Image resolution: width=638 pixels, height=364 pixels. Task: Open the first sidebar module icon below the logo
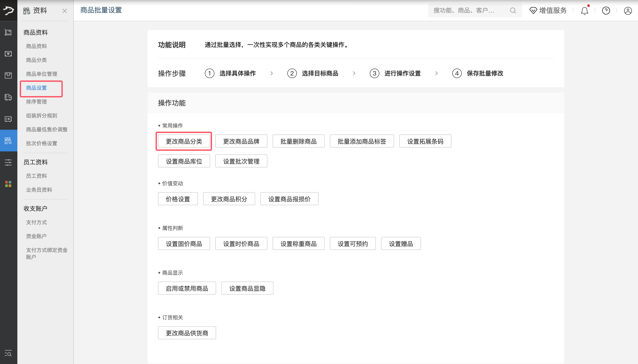point(8,32)
